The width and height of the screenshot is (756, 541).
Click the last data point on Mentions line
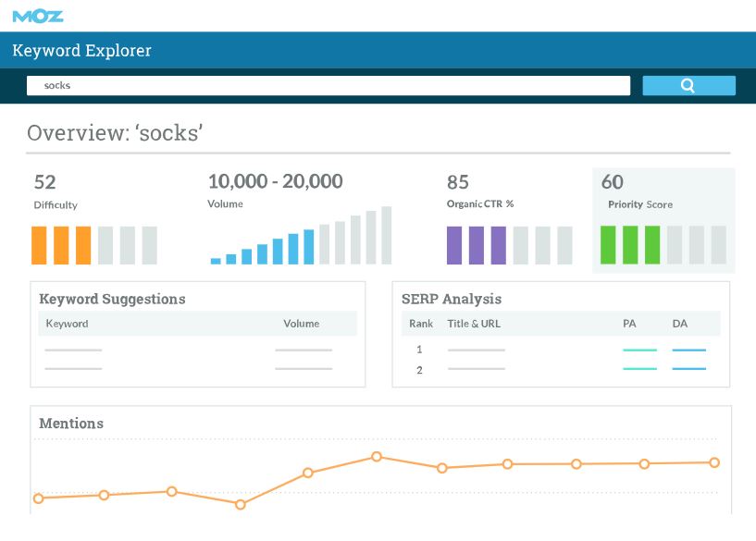pos(714,462)
